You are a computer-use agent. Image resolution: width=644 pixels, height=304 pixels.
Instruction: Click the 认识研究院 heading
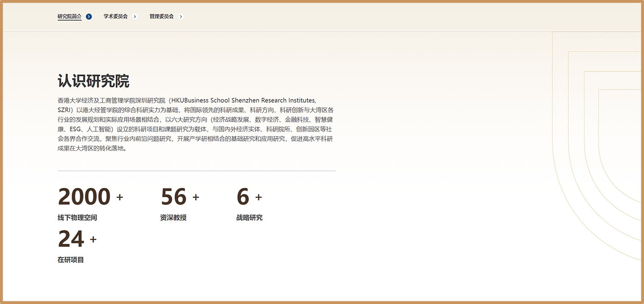click(93, 81)
